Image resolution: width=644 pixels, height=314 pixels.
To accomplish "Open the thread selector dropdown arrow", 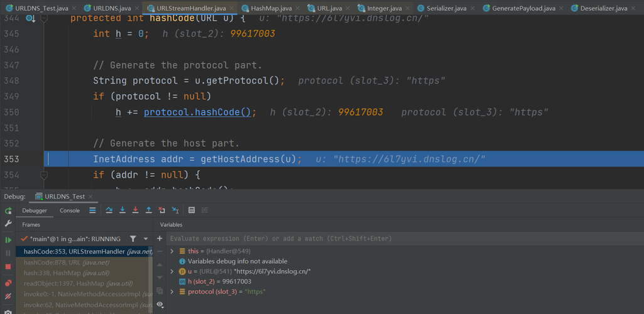I will [x=146, y=239].
